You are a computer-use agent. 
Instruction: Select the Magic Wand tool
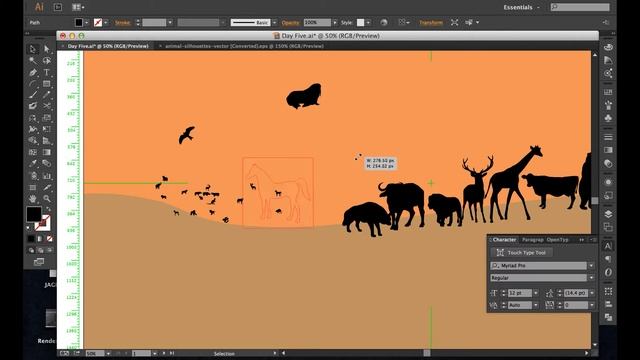33,60
